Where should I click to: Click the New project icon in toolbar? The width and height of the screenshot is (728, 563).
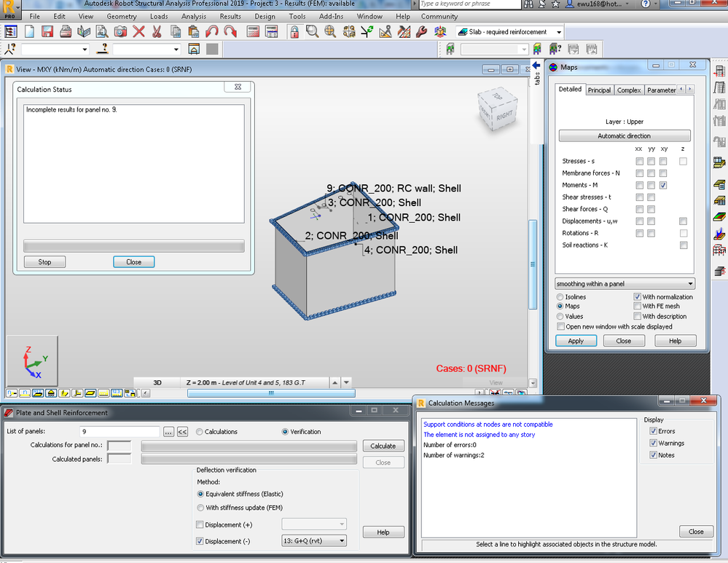pyautogui.click(x=29, y=31)
